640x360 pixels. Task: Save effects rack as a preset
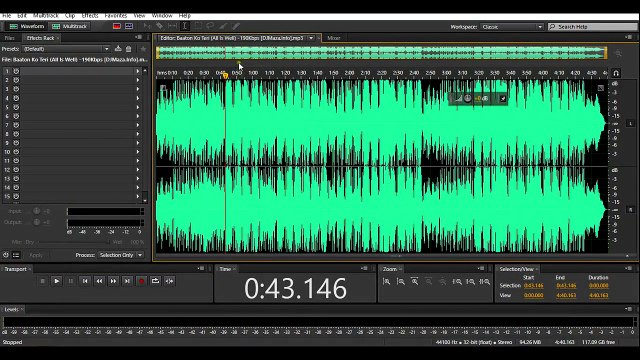click(118, 49)
